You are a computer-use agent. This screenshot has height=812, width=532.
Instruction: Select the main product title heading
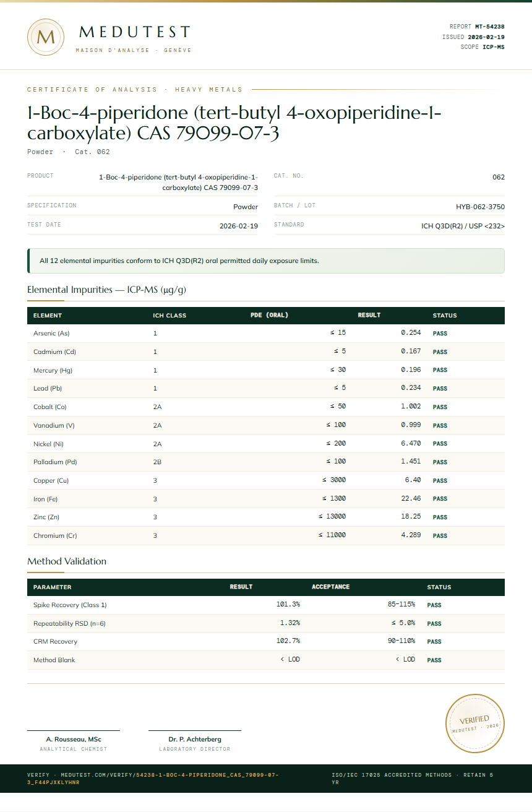(x=234, y=123)
